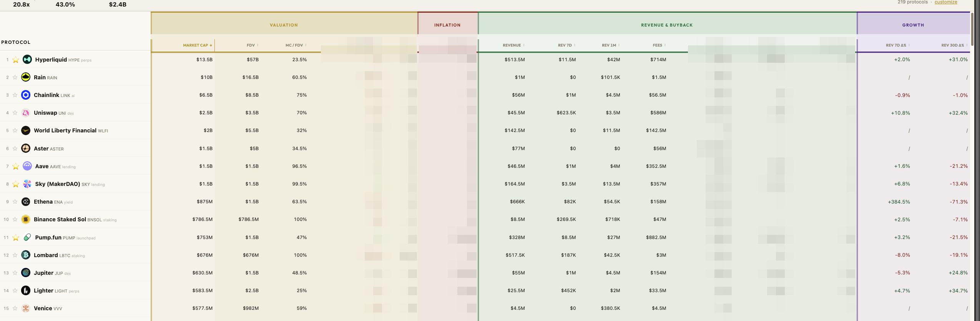The height and width of the screenshot is (321, 980).
Task: Click Sky's -13.4% 30D change
Action: [x=958, y=184]
